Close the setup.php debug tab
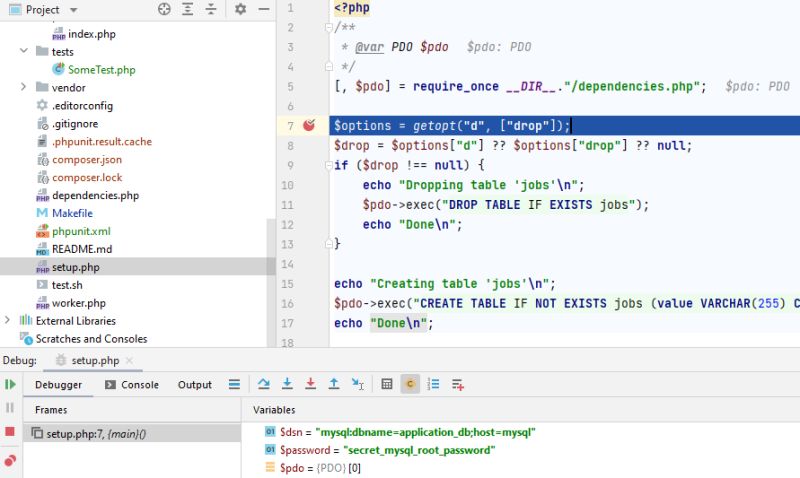The width and height of the screenshot is (800, 478). pos(130,360)
